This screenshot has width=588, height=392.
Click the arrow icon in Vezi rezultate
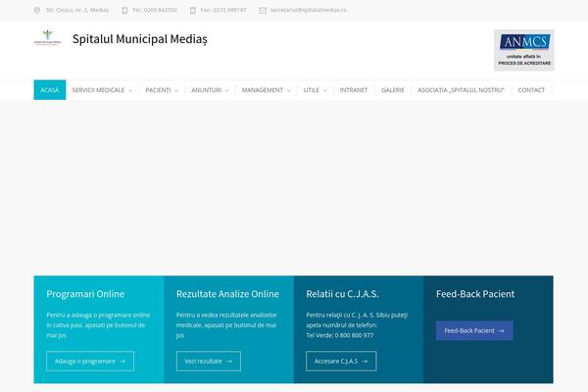coord(228,362)
